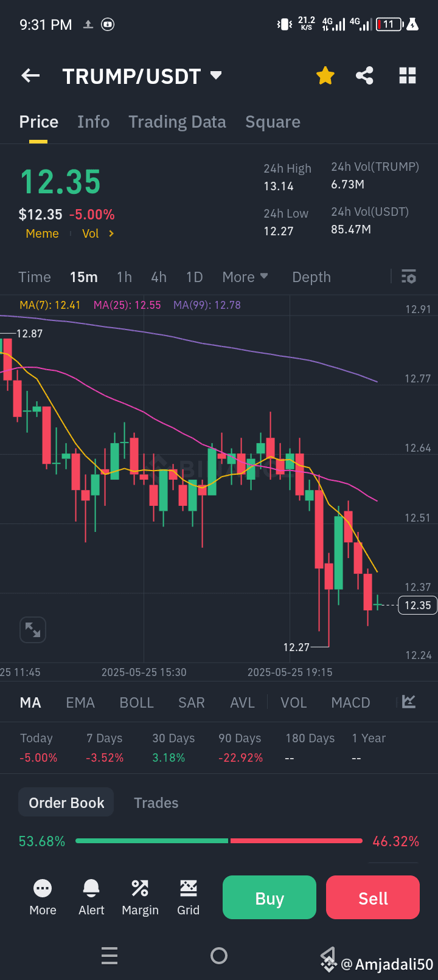Tap the vibrate mode status icon
This screenshot has height=980, width=438.
click(285, 24)
